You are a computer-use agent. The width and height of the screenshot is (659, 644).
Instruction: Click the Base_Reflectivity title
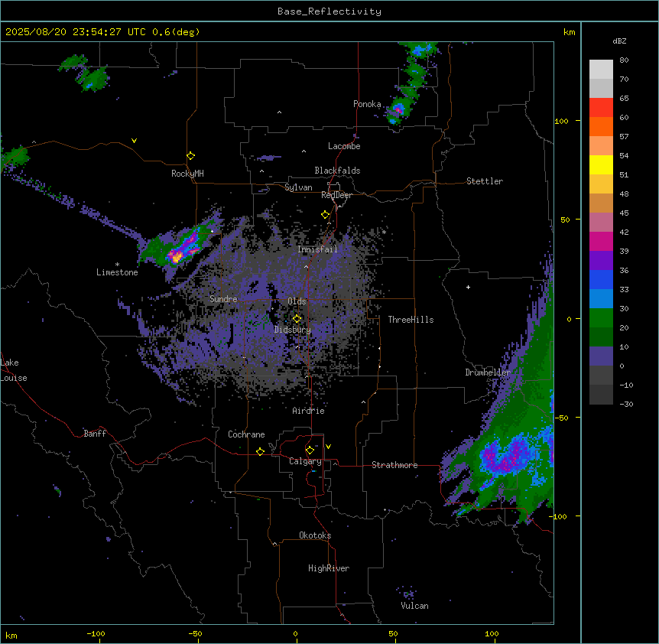pyautogui.click(x=329, y=11)
